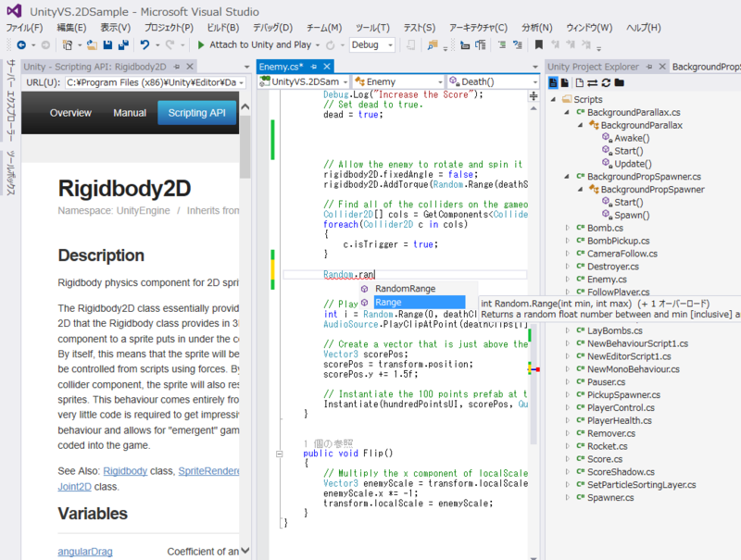The width and height of the screenshot is (741, 560).
Task: Select Update() under BackgroundParallax
Action: tap(633, 164)
